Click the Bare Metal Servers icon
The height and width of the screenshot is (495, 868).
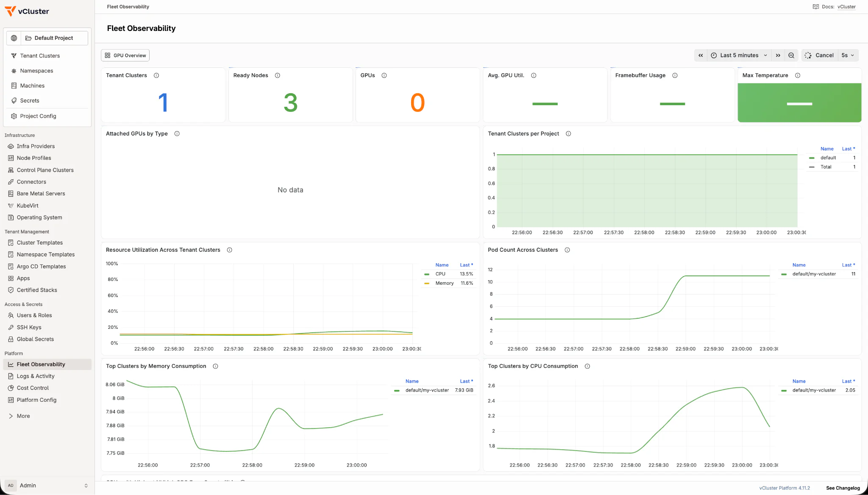click(x=11, y=194)
